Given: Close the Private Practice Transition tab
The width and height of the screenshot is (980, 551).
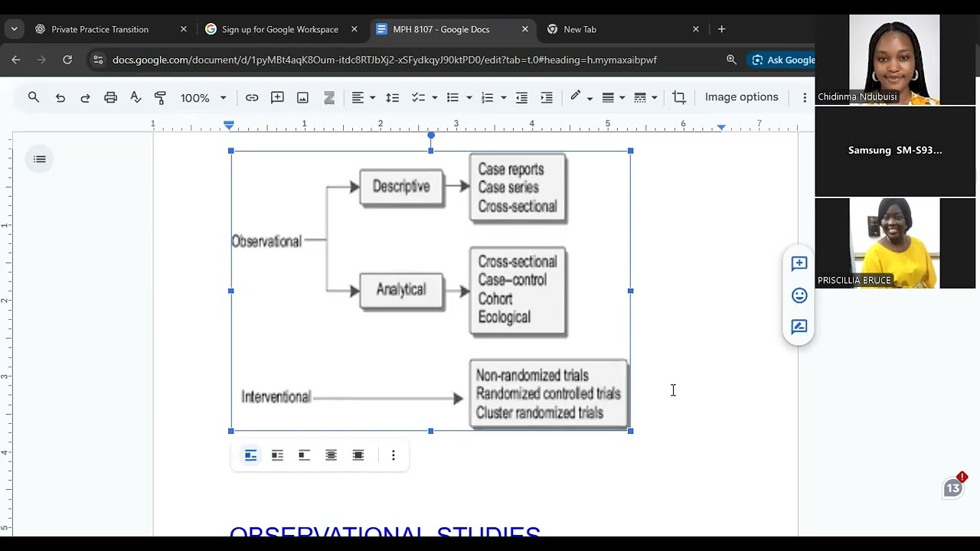Looking at the screenshot, I should click(184, 29).
